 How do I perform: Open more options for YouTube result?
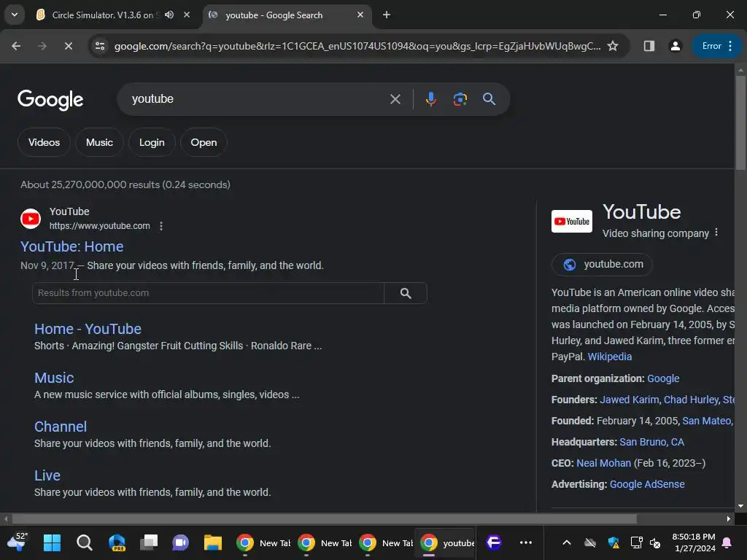(x=161, y=226)
